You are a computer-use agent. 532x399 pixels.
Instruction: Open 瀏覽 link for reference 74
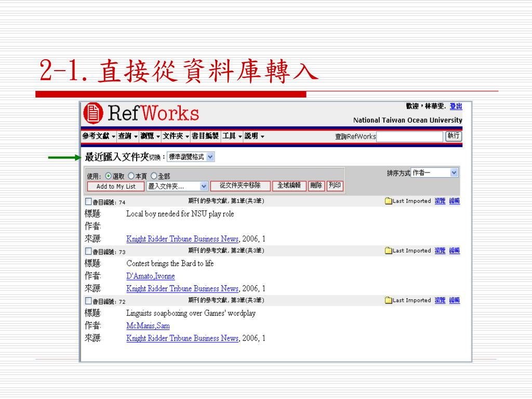[440, 201]
